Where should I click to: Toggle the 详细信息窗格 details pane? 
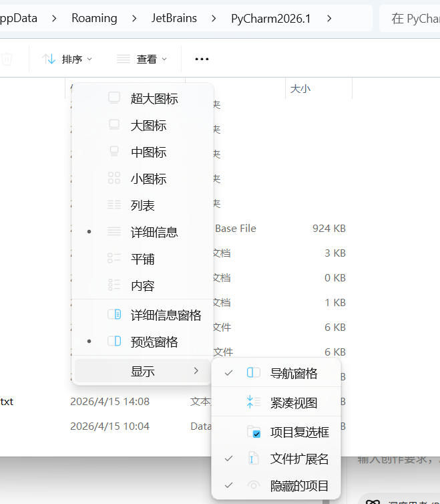pos(143,315)
